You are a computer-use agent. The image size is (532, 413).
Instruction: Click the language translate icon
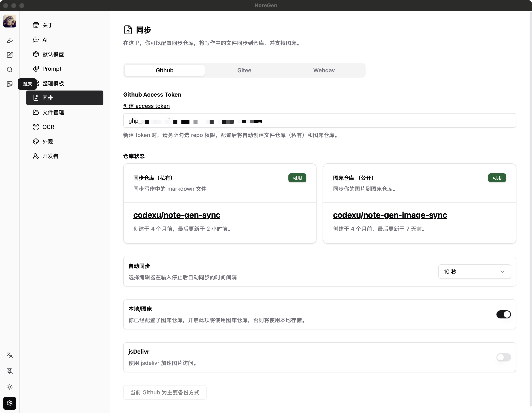pyautogui.click(x=9, y=355)
